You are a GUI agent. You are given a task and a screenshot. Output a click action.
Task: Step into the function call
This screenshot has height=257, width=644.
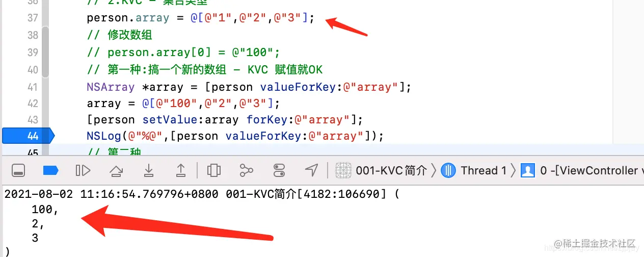coord(148,170)
